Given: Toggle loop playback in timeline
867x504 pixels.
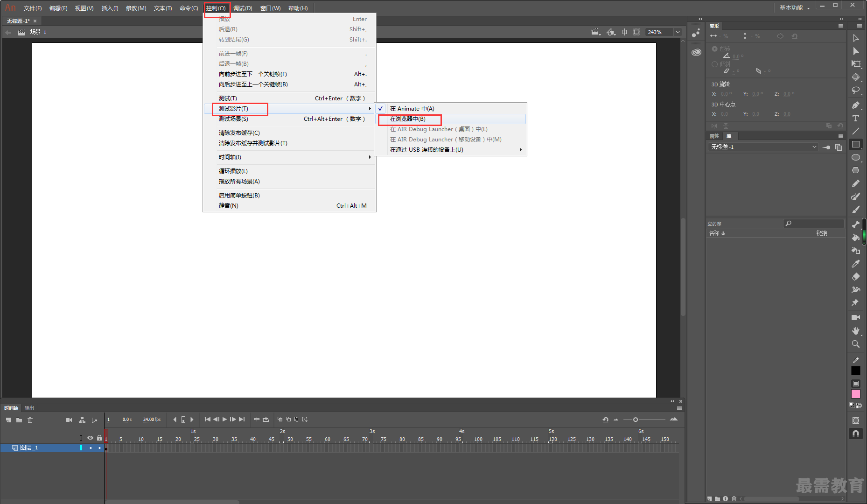Looking at the screenshot, I should tap(266, 420).
